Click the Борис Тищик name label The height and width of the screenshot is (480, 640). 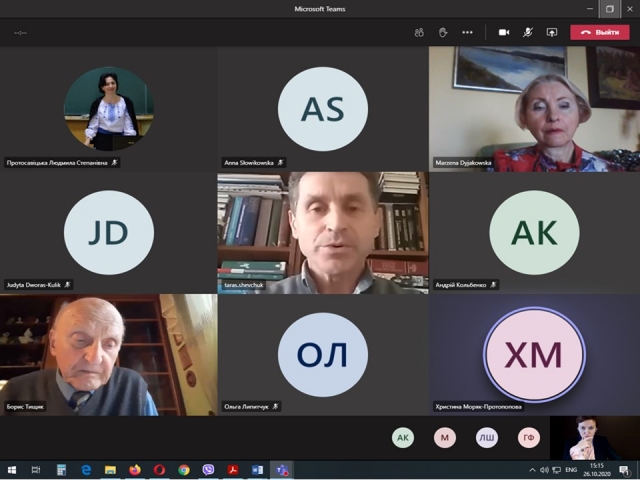click(25, 406)
